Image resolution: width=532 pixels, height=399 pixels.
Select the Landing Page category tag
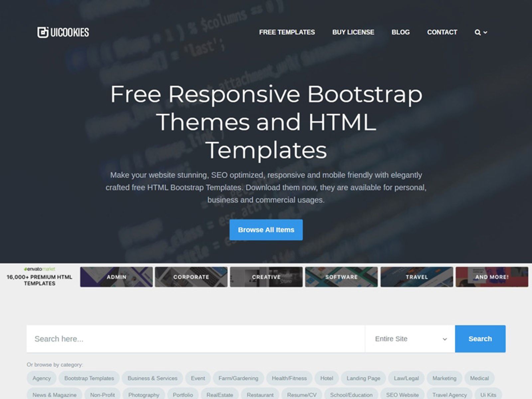[363, 378]
